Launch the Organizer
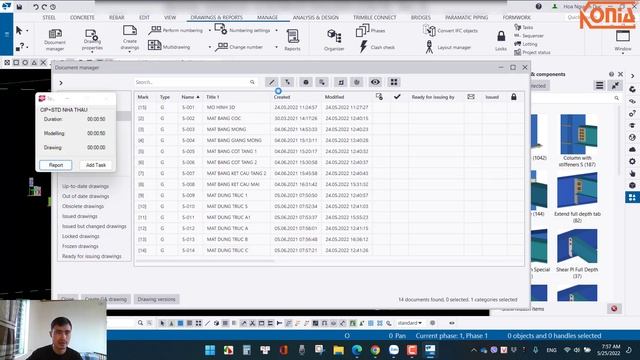This screenshot has width=640, height=360. point(334,40)
